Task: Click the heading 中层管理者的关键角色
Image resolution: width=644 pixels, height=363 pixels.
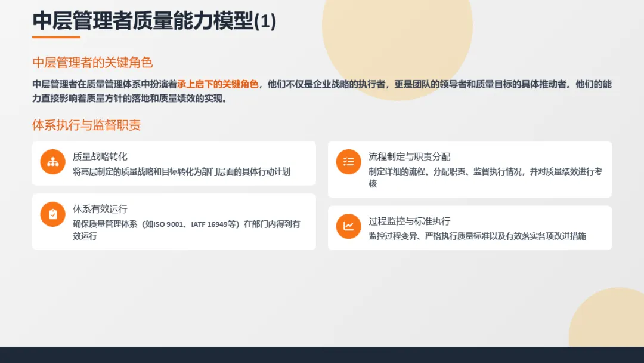Action: pos(92,63)
